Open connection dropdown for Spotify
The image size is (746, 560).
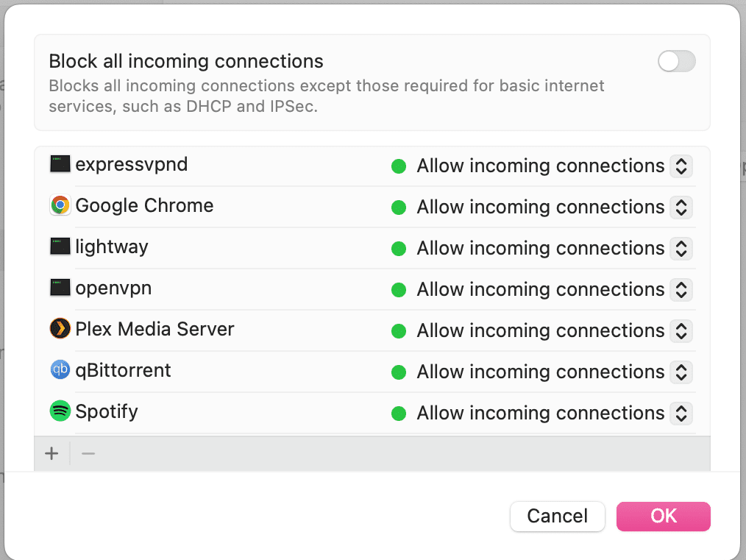(x=681, y=413)
